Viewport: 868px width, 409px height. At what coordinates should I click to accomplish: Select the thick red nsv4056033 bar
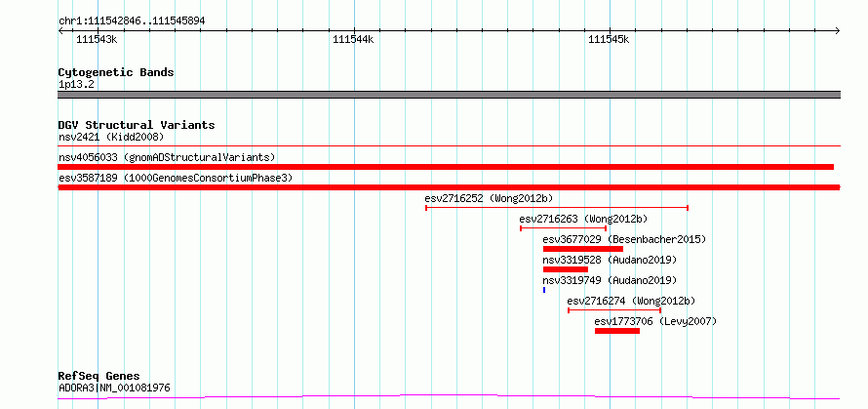(x=446, y=167)
